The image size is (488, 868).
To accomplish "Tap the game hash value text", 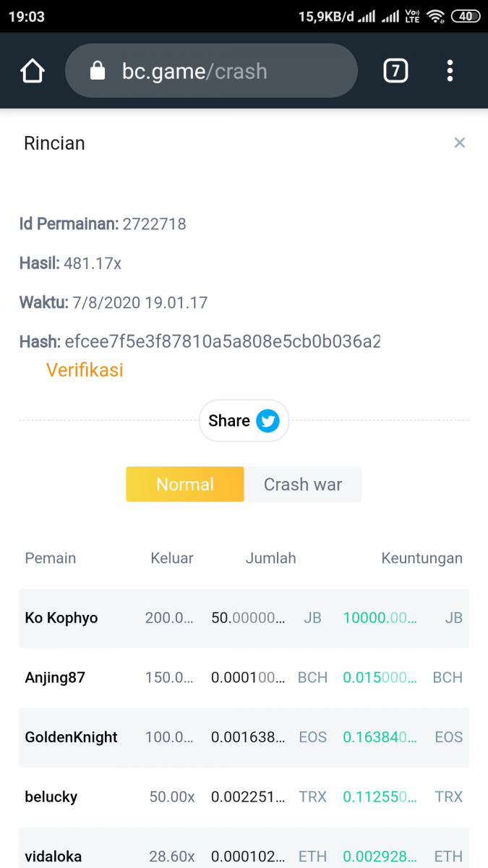I will tap(223, 341).
